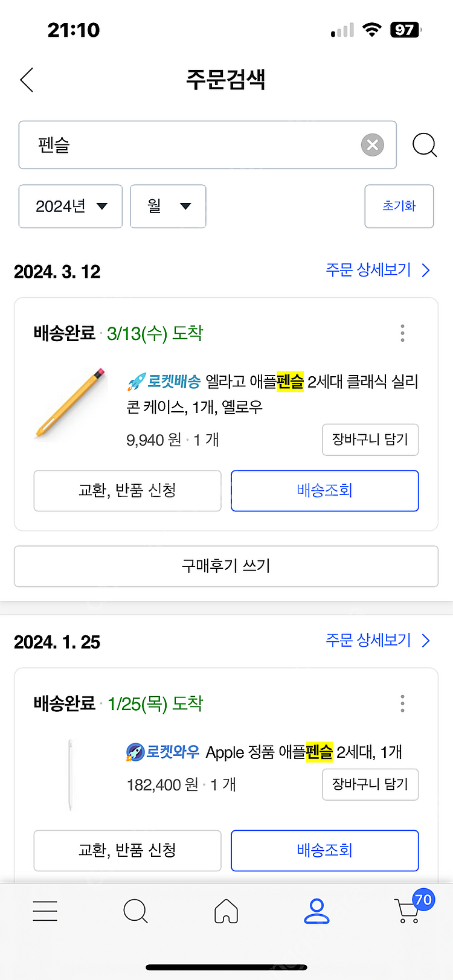Open the 월 month dropdown
Image resolution: width=453 pixels, height=980 pixels.
click(168, 207)
